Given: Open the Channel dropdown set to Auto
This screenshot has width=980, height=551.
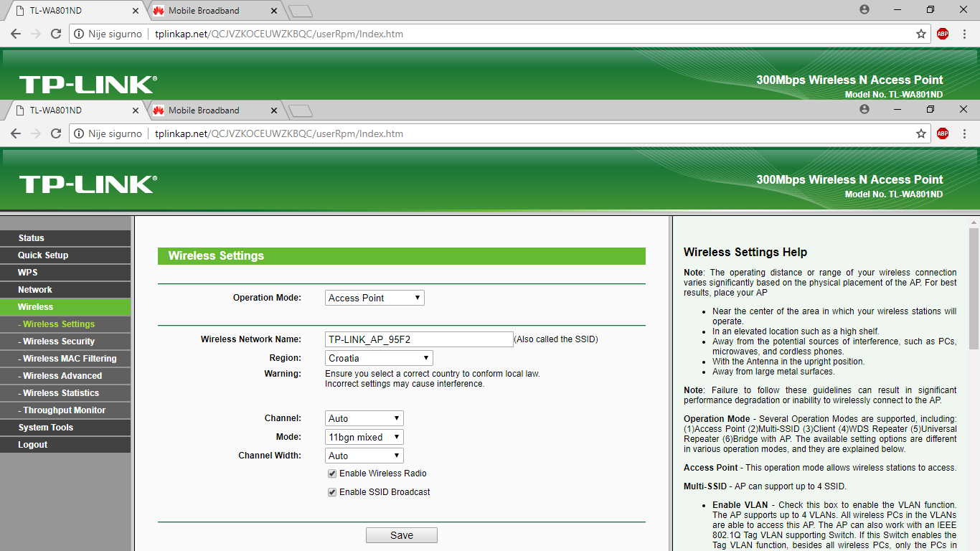Looking at the screenshot, I should tap(364, 418).
